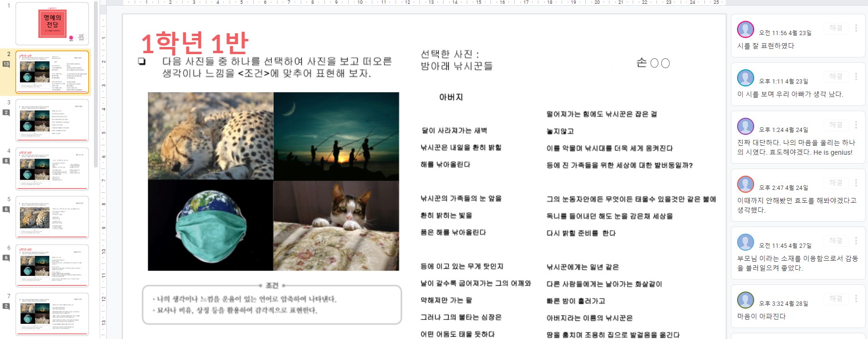Select slide 4 thumbnail in filmstrip

[x=52, y=169]
